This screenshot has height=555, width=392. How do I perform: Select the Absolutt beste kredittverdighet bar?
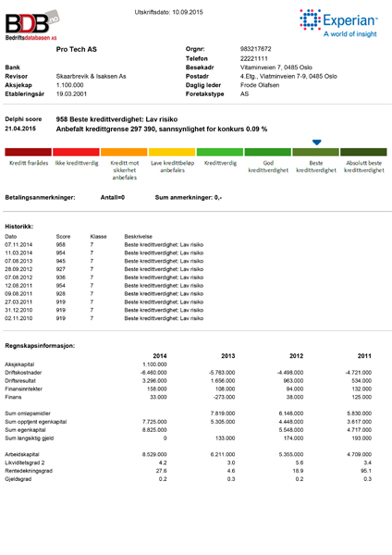[x=363, y=152]
